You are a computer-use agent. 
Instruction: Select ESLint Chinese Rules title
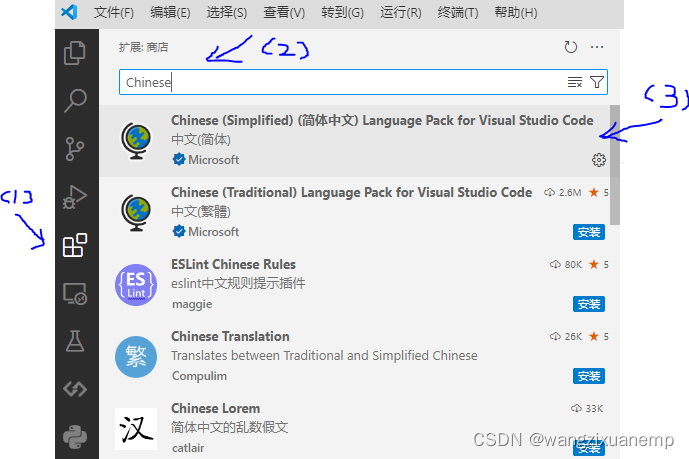233,264
